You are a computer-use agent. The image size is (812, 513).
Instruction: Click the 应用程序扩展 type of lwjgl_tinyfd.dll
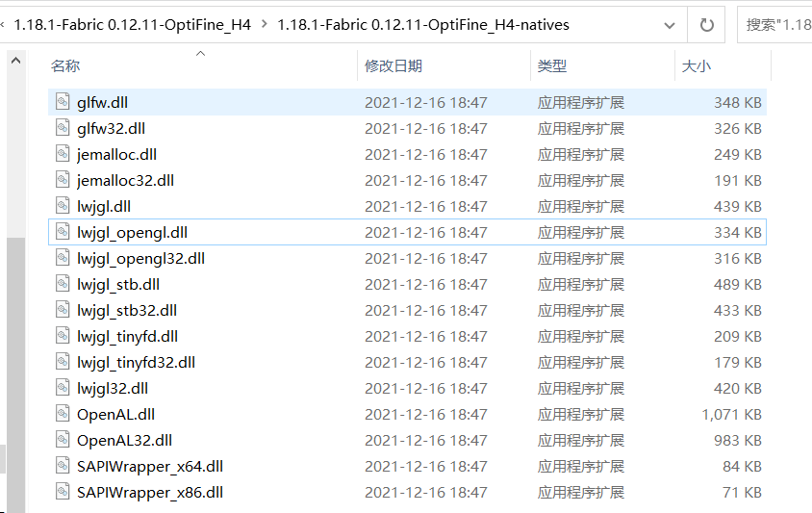click(581, 336)
